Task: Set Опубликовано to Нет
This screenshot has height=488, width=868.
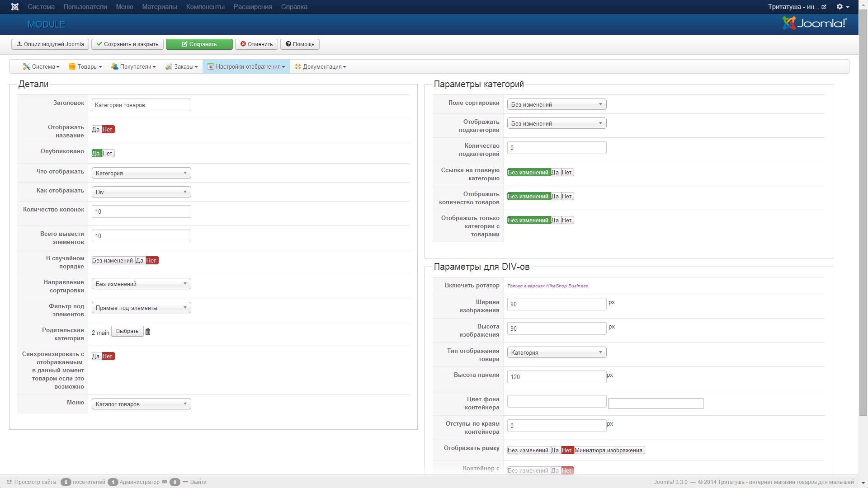Action: point(108,154)
